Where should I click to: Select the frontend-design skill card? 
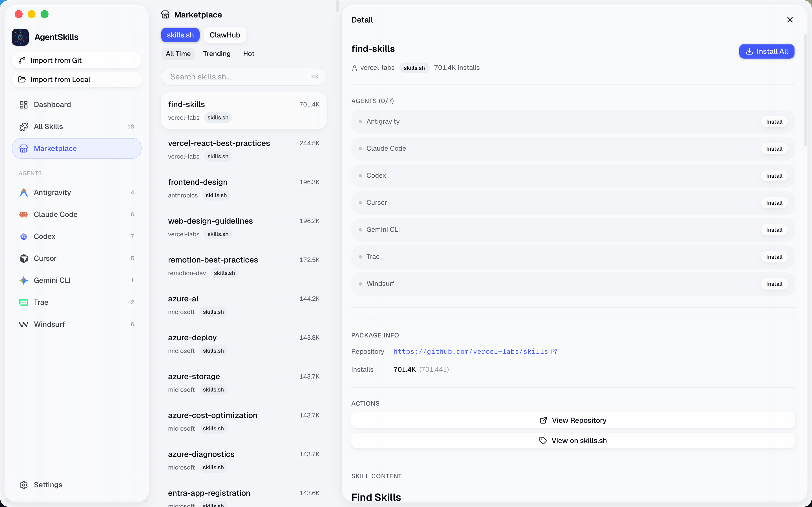pos(244,188)
